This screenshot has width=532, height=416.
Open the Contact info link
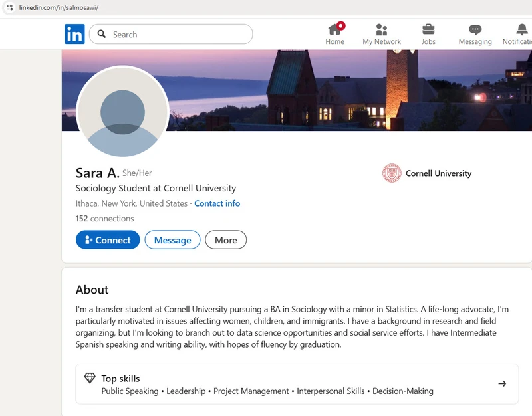pyautogui.click(x=217, y=203)
